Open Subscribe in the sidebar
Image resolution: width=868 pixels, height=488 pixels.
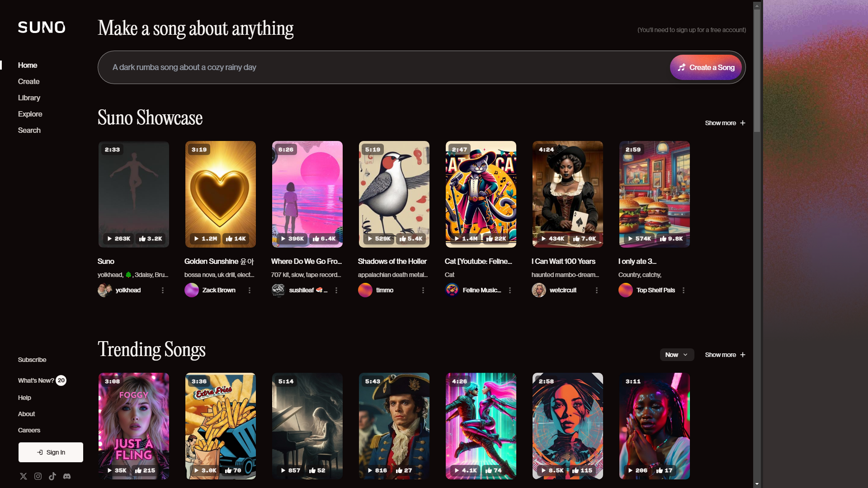tap(32, 360)
